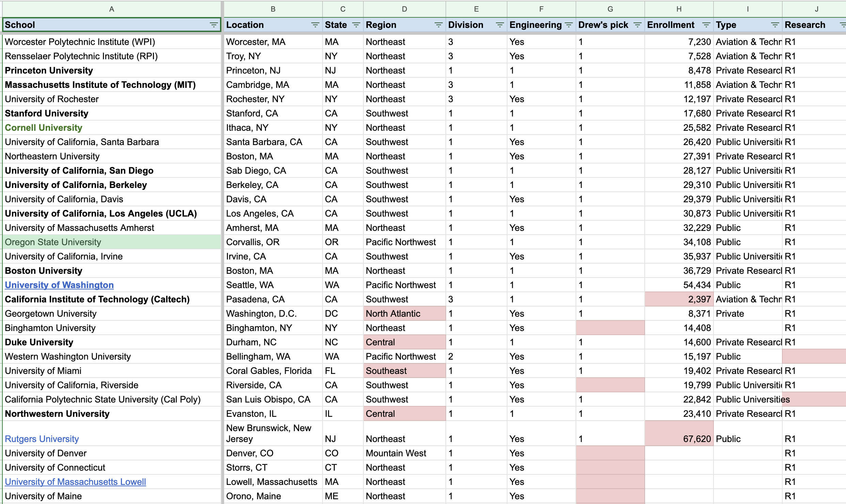Click the Storrs, CT location cell

click(x=273, y=468)
